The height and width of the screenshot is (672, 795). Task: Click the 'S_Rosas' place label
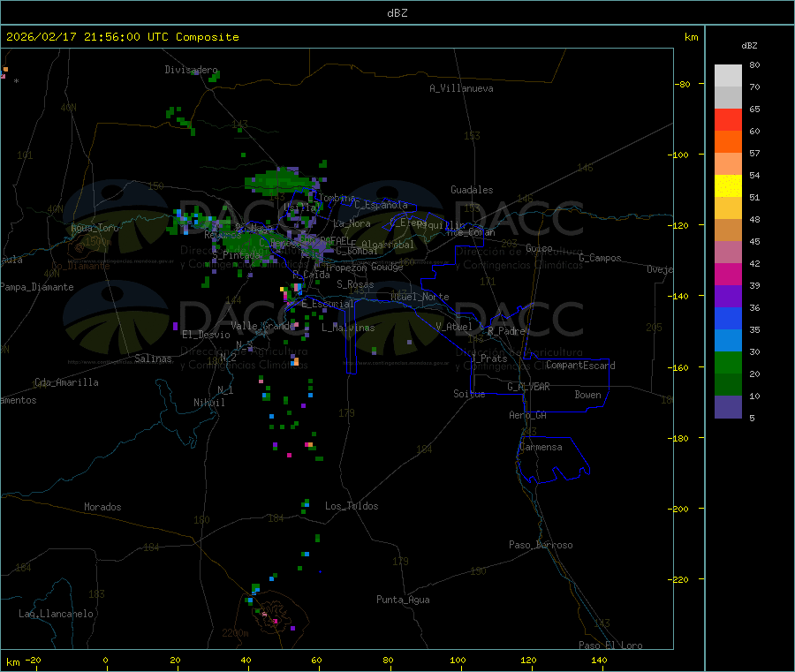355,284
